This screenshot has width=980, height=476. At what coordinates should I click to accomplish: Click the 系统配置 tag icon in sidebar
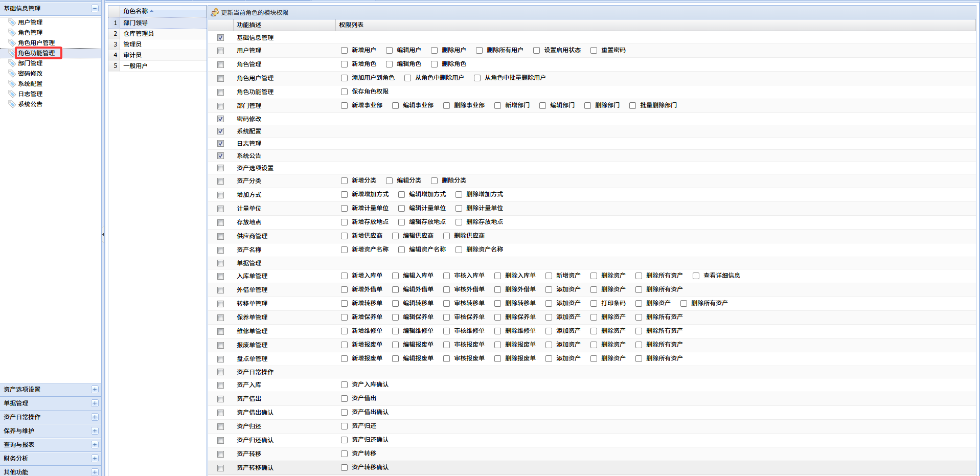click(12, 84)
